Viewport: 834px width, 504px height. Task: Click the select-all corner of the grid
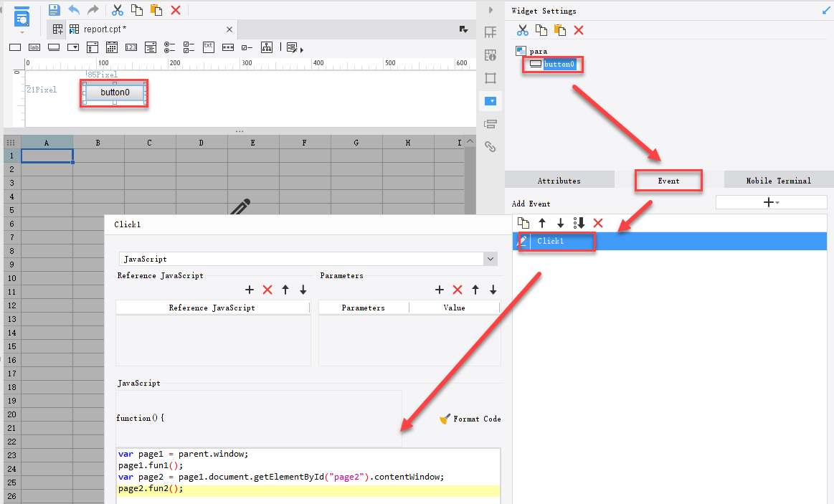point(11,143)
